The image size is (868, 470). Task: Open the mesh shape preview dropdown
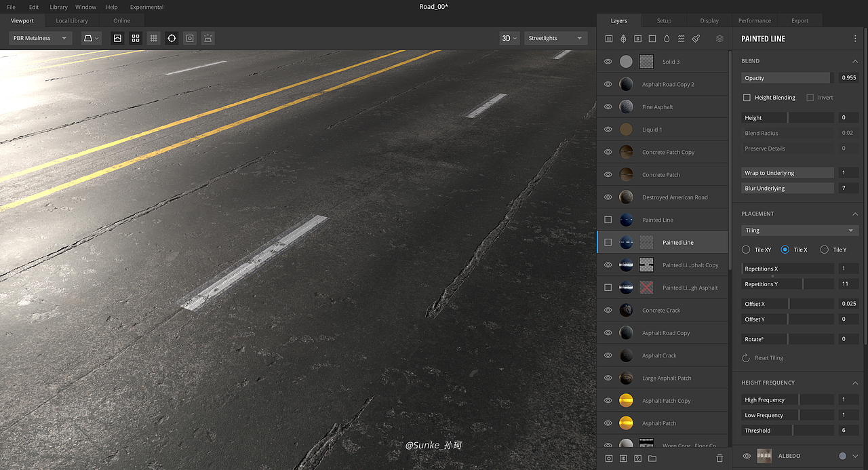[x=92, y=38]
